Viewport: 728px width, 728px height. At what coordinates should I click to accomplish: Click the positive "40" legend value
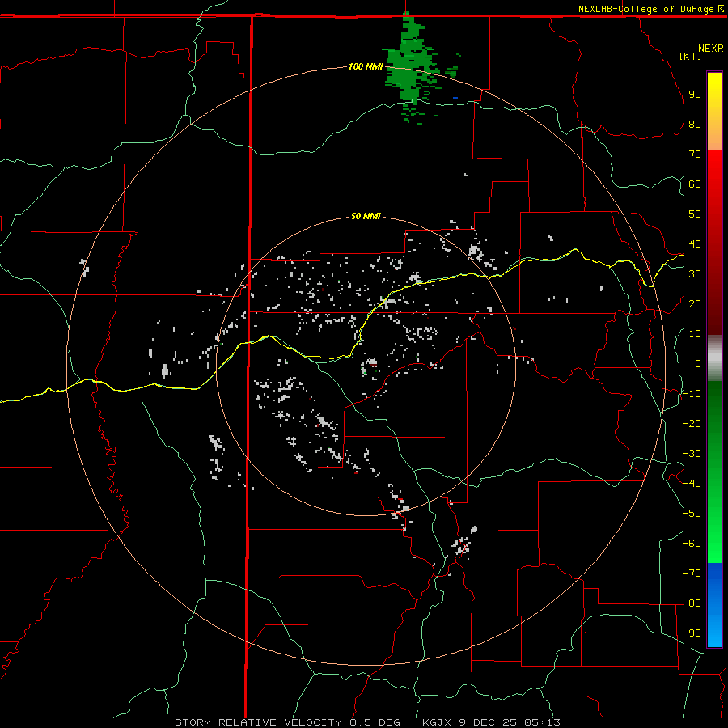click(x=695, y=243)
